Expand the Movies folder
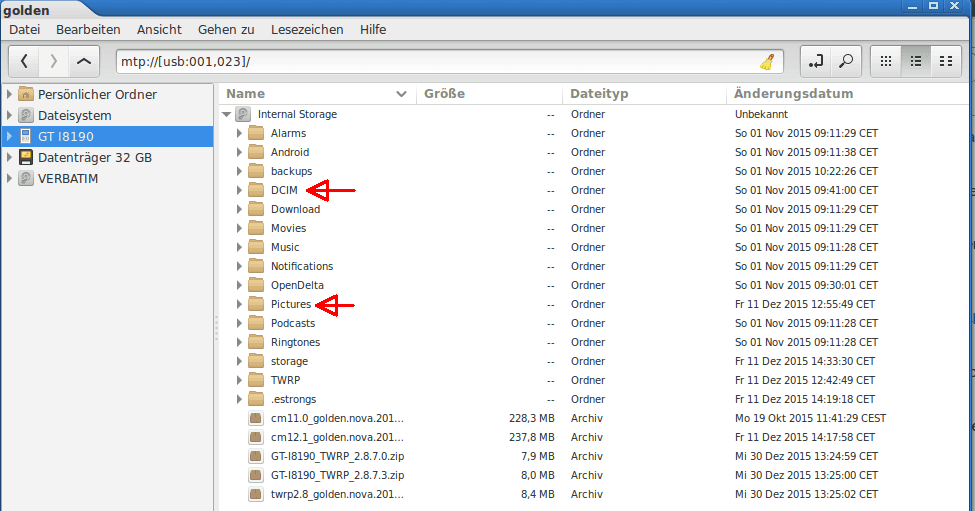The image size is (975, 511). point(239,228)
